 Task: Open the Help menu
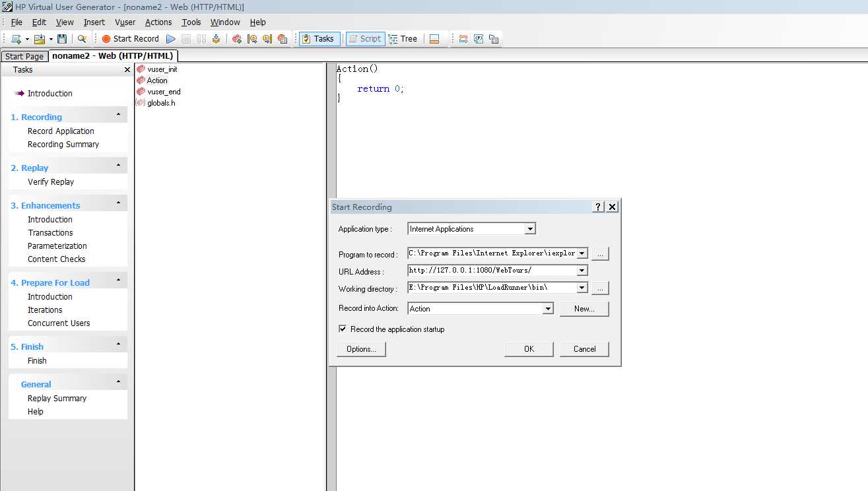click(257, 22)
